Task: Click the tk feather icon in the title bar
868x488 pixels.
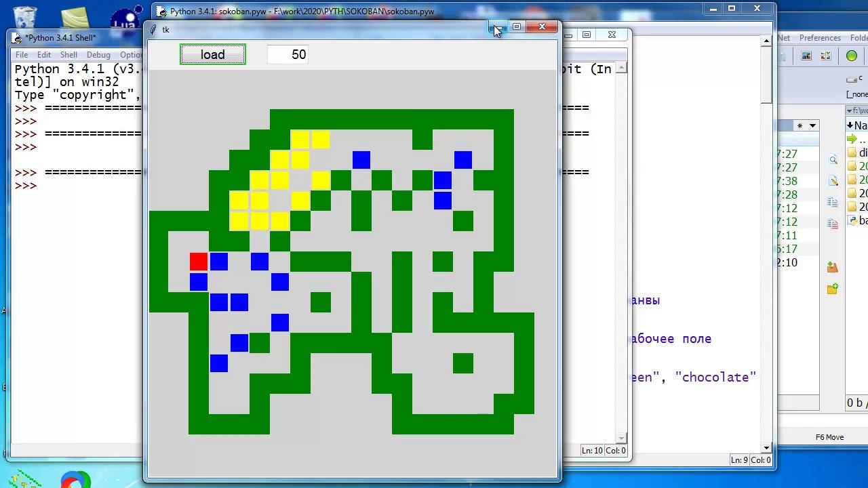Action: (x=154, y=29)
